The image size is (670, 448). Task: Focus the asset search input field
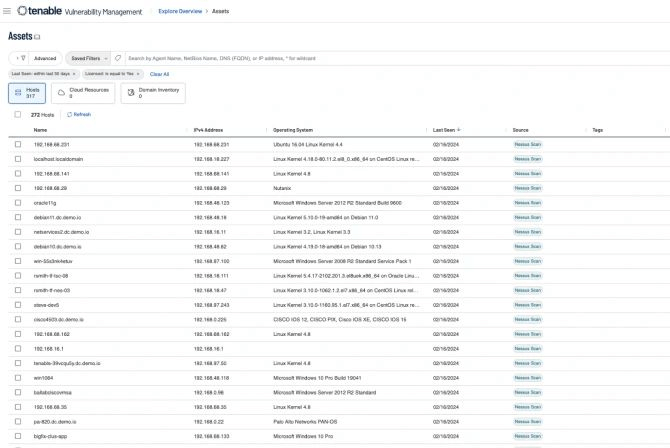pyautogui.click(x=397, y=58)
